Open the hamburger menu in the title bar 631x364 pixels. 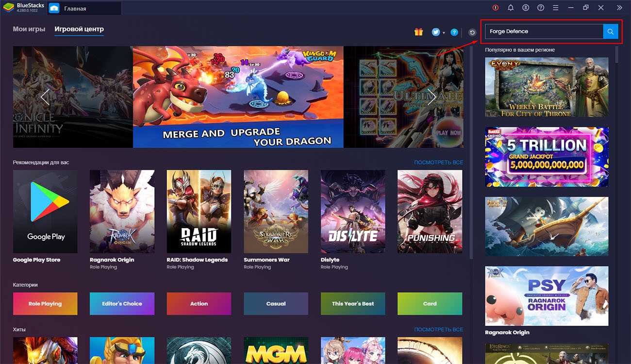coord(556,8)
